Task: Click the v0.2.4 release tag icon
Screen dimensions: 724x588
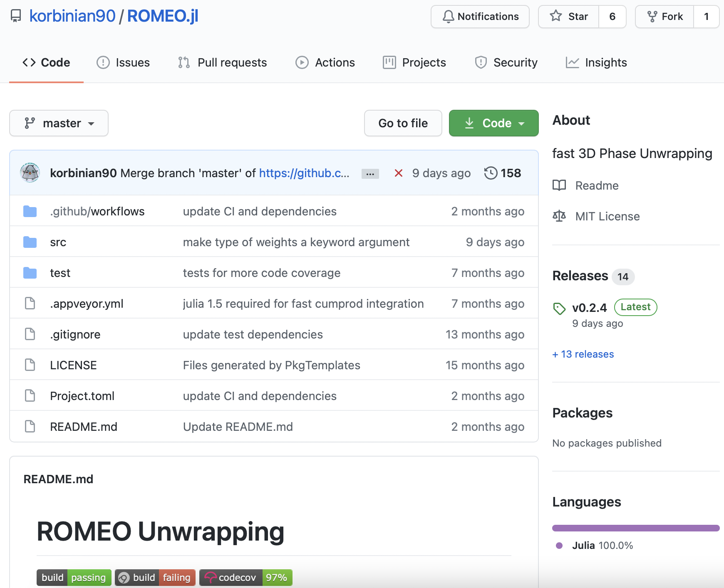Action: coord(559,309)
